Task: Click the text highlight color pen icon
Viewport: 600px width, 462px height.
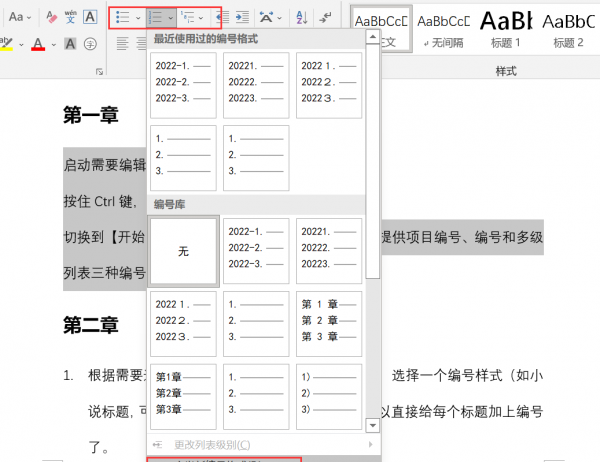Action: [7, 44]
